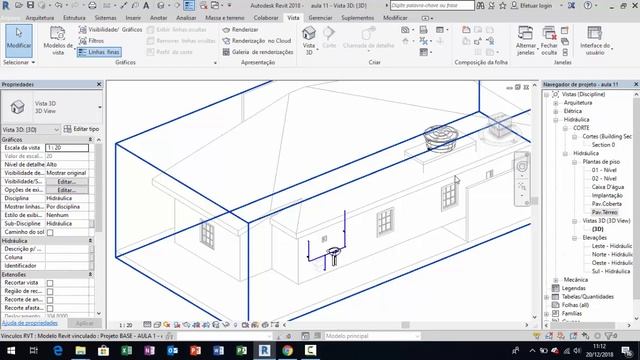Click Alternar janelas icon
The image size is (640, 360).
pos(525,33)
